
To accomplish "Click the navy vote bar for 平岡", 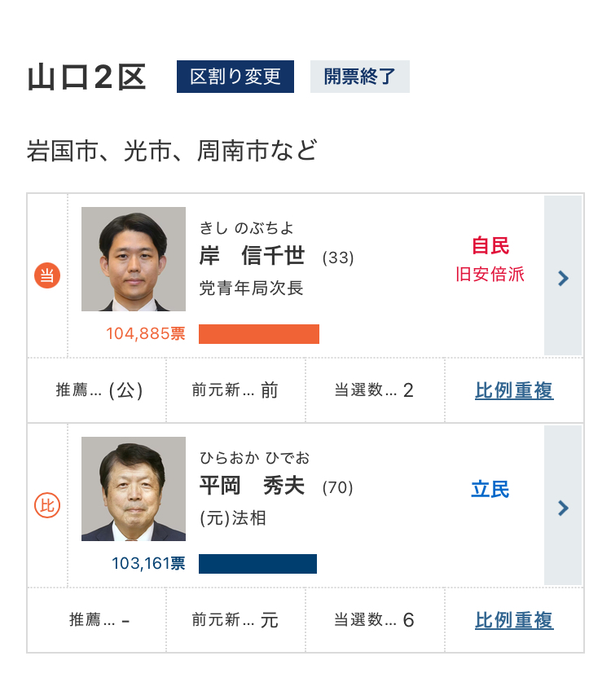I will coord(257,564).
